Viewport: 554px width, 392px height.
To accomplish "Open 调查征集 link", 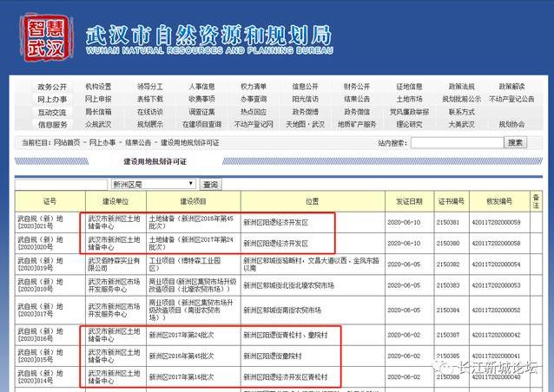I will 201,112.
